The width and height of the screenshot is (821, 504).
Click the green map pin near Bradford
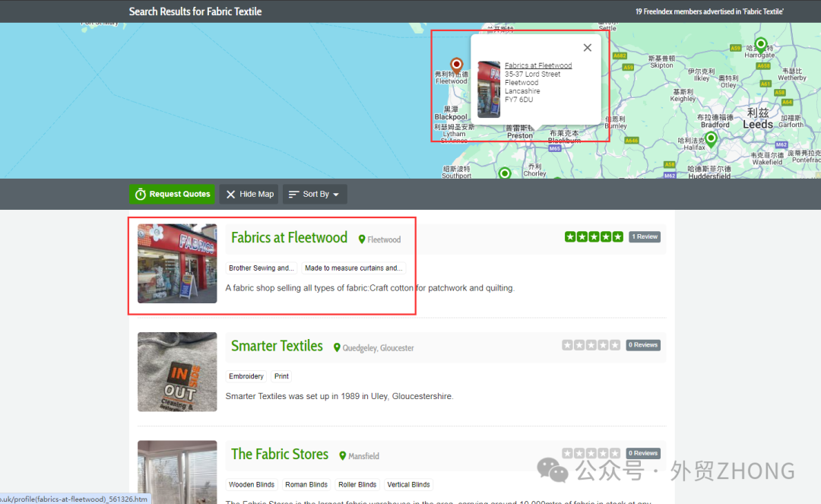[711, 138]
